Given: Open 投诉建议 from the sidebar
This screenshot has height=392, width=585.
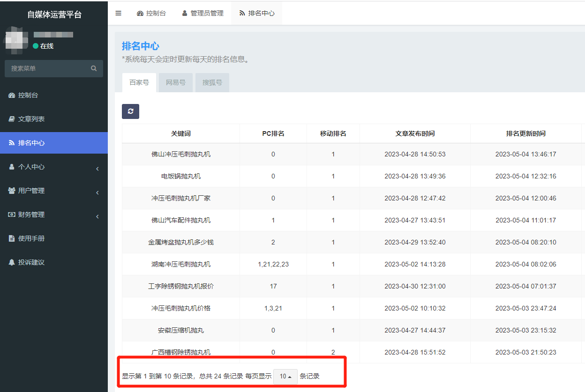Looking at the screenshot, I should pos(31,262).
